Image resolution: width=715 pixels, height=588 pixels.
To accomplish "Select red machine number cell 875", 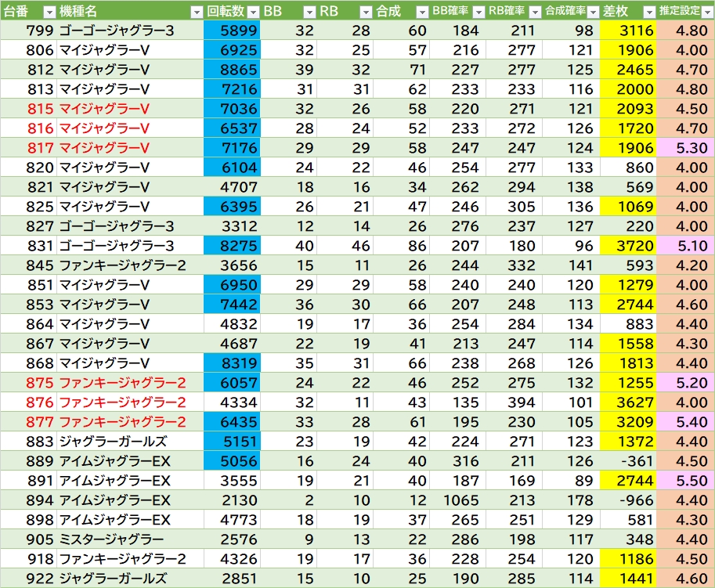I will (x=28, y=384).
